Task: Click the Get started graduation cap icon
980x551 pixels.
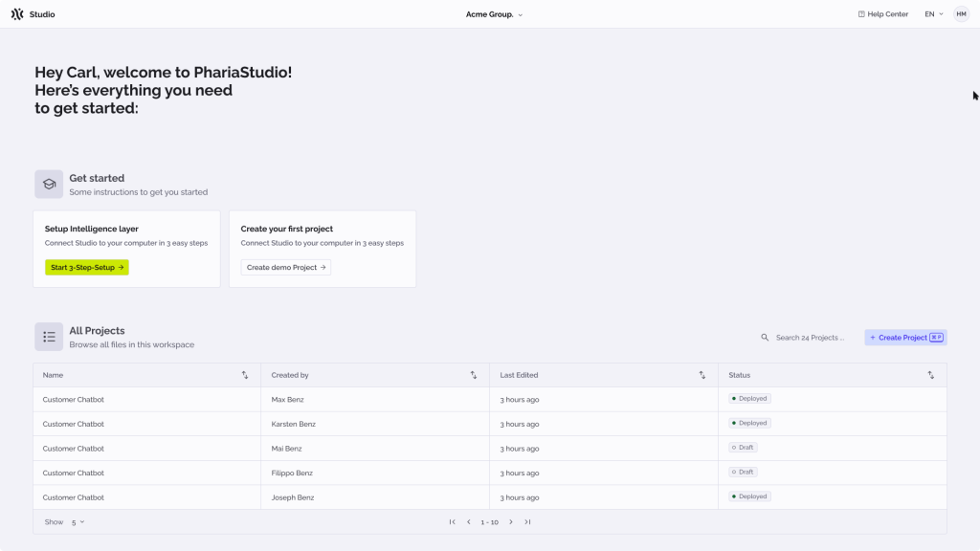Action: [x=49, y=185]
